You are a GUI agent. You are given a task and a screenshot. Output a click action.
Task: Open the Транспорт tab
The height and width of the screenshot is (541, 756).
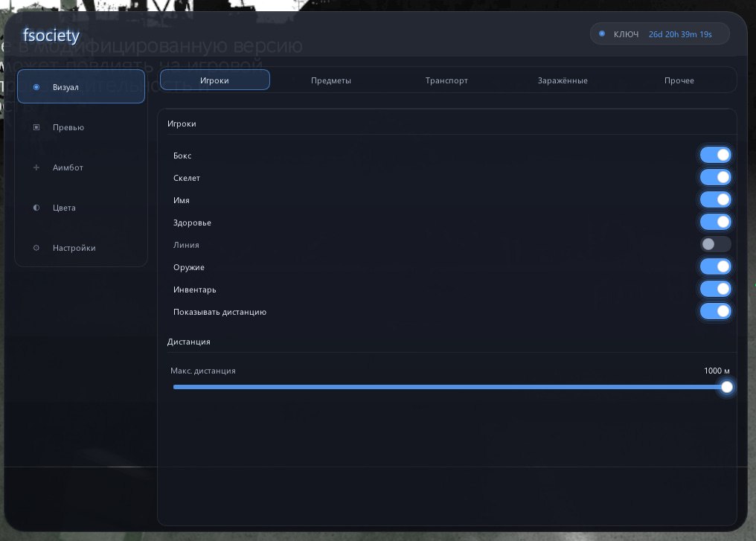pos(446,80)
